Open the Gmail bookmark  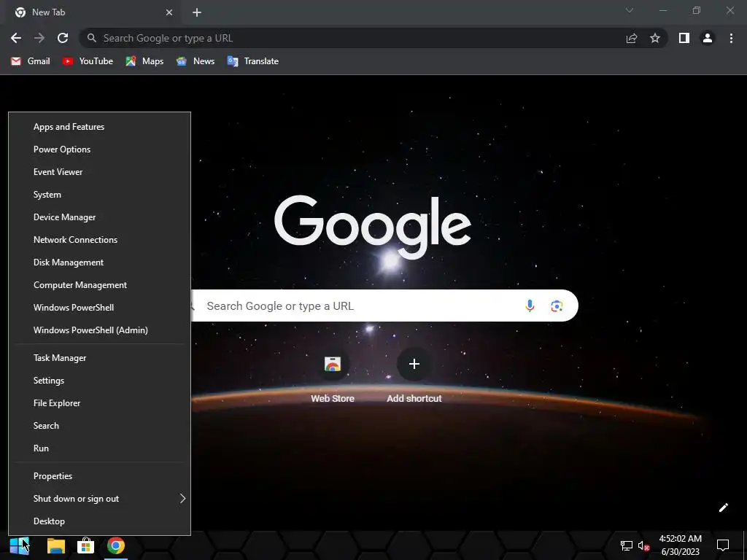31,61
